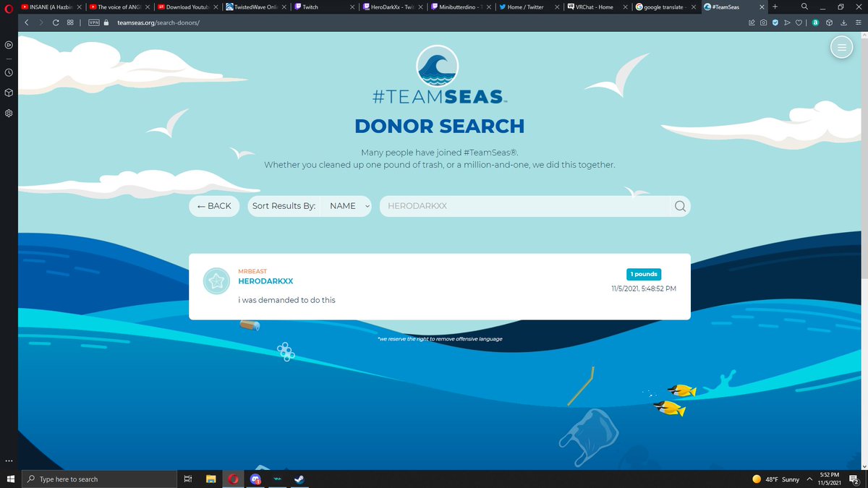Switch to the google translate tab
The image size is (868, 488).
(x=665, y=7)
